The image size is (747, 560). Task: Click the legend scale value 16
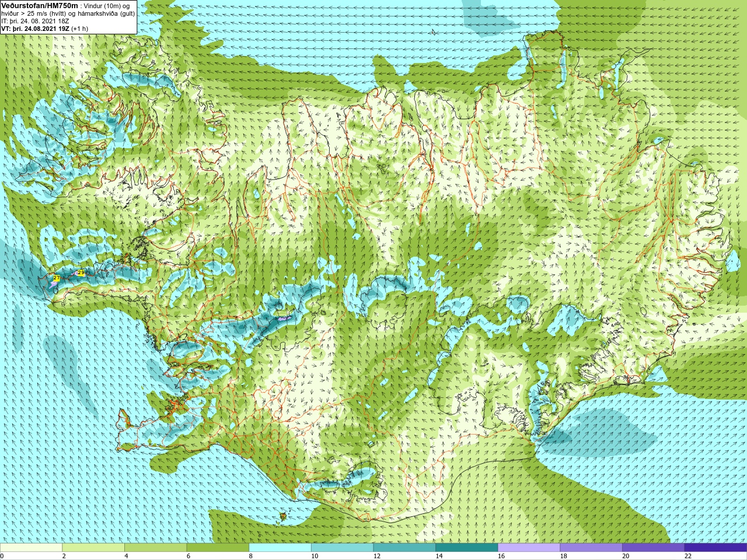click(501, 556)
